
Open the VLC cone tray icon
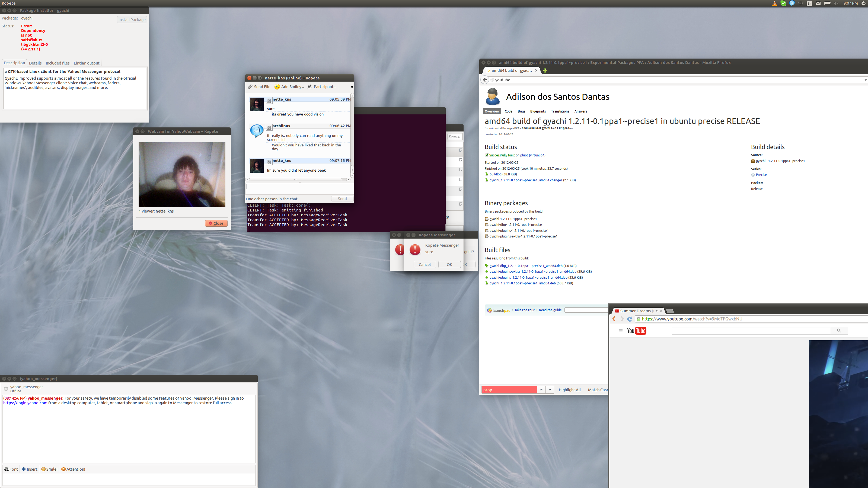point(774,3)
